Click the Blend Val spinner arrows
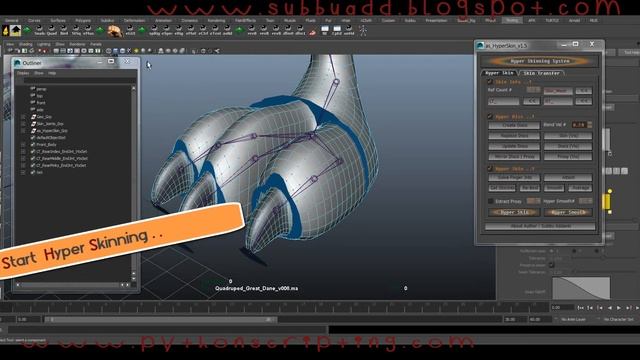Screen dimensions: 640x360 click(589, 125)
